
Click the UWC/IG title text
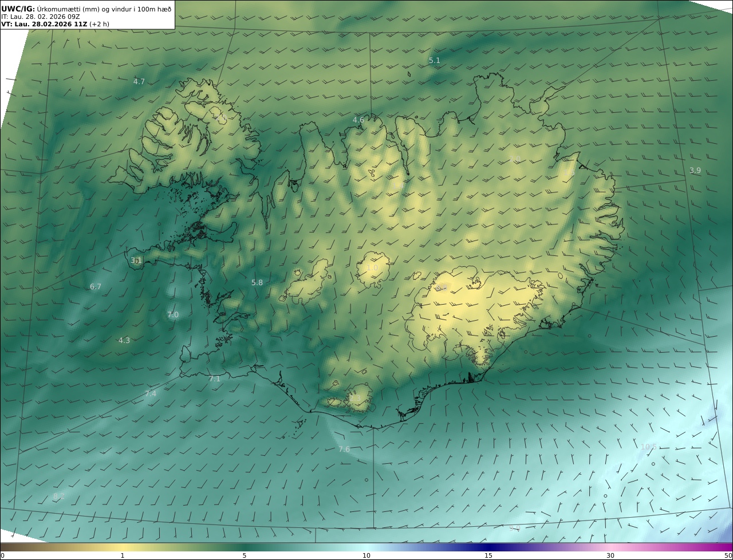pos(18,9)
